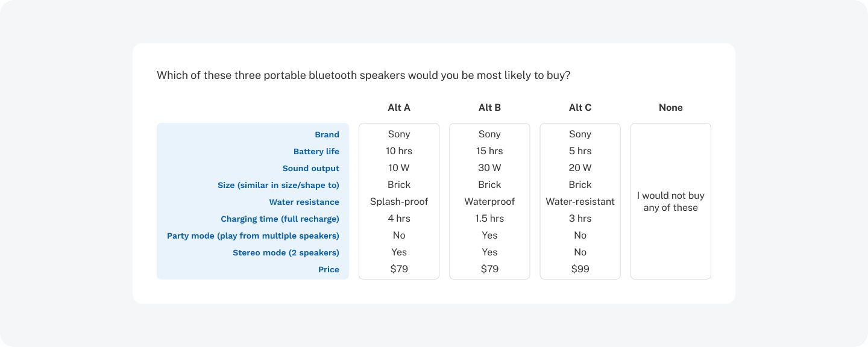Click the None column header
Screen dimensions: 868x347
pos(670,108)
